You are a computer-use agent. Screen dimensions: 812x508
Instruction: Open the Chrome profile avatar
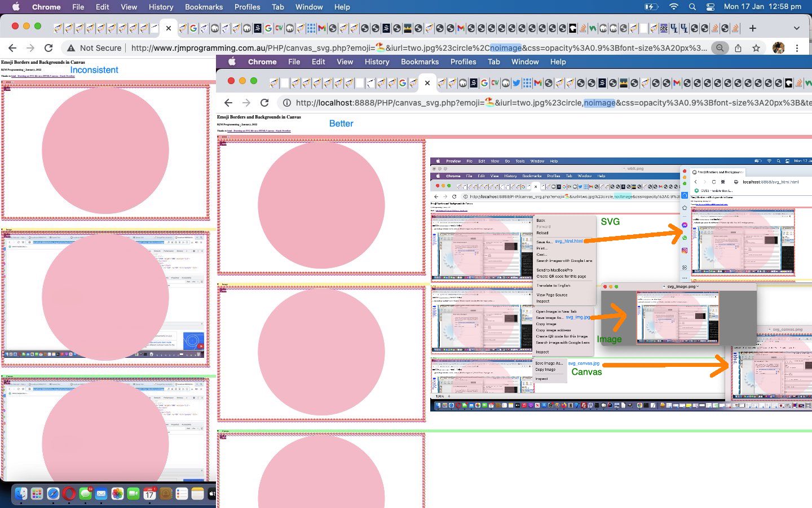[x=779, y=48]
